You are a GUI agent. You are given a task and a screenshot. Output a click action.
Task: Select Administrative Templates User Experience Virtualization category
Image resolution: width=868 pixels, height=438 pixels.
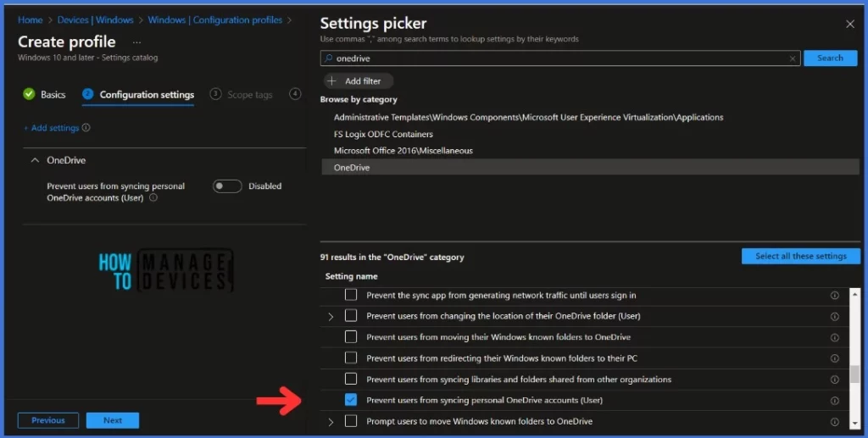pyautogui.click(x=528, y=117)
